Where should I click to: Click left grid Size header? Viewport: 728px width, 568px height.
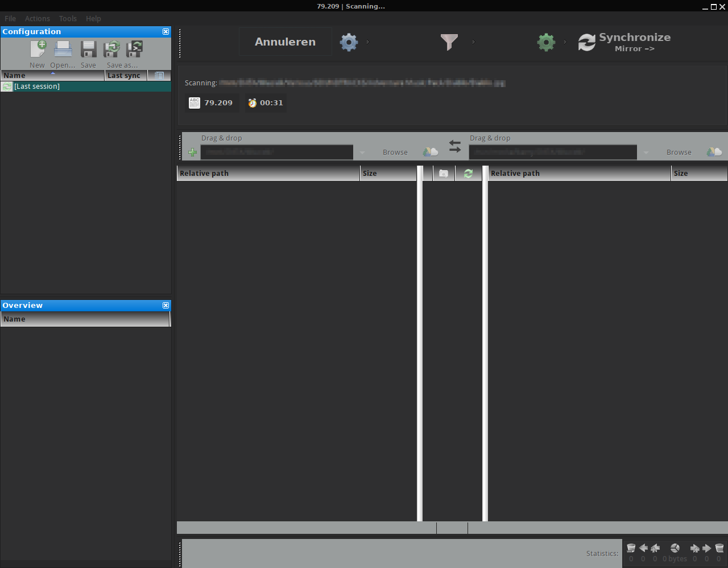388,174
